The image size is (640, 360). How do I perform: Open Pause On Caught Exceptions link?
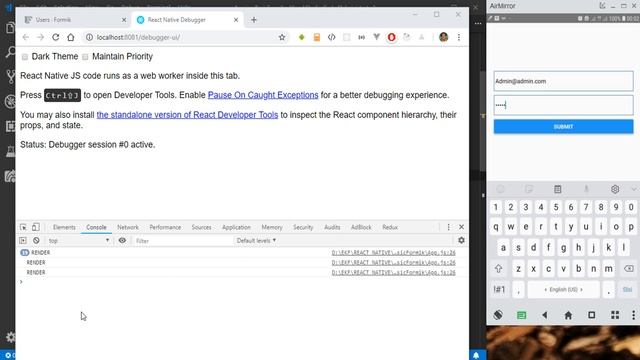tap(263, 95)
